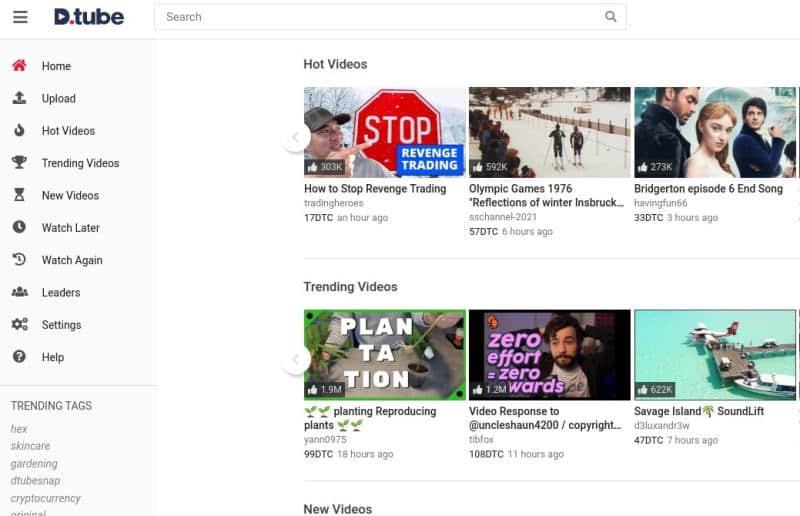Toggle the hamburger sidebar menu
The height and width of the screenshot is (516, 800).
pos(20,17)
